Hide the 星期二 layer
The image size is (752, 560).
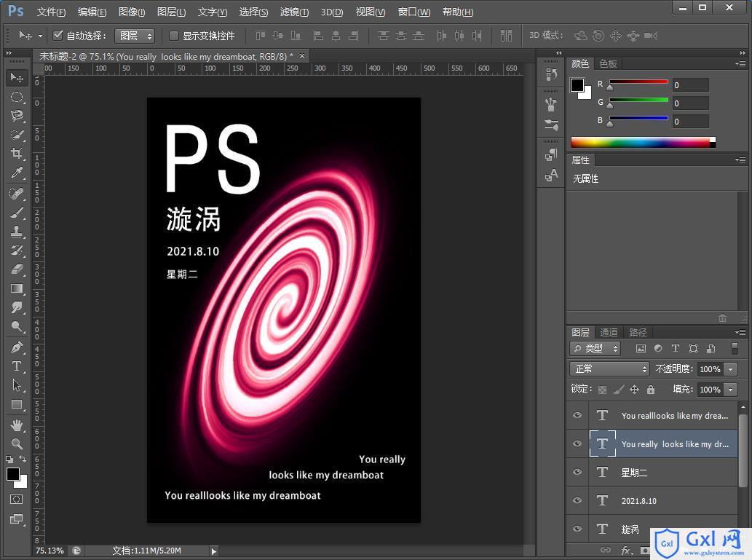click(577, 472)
